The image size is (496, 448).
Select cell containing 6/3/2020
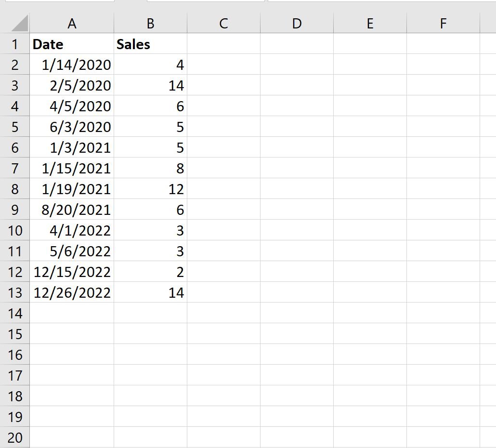coord(72,127)
